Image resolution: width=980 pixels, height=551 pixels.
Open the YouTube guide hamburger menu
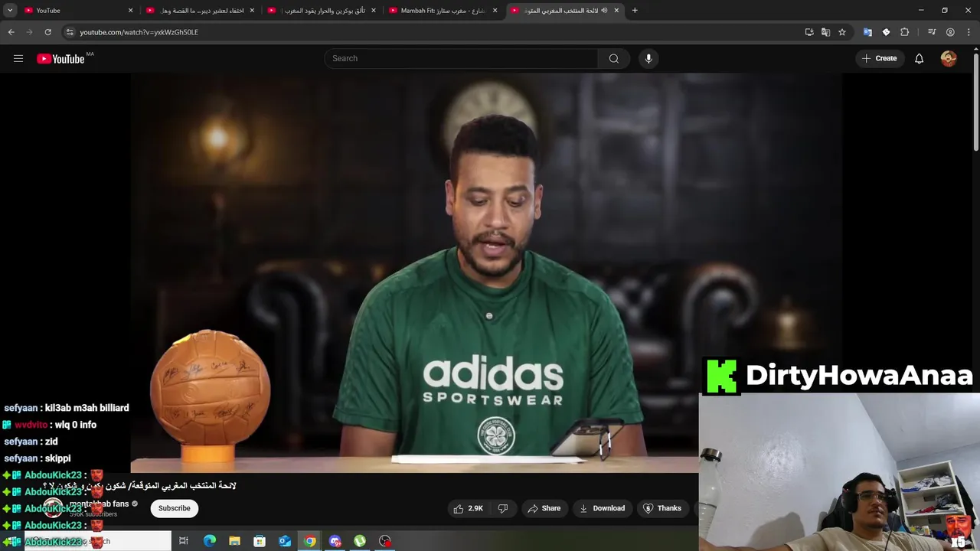[18, 58]
